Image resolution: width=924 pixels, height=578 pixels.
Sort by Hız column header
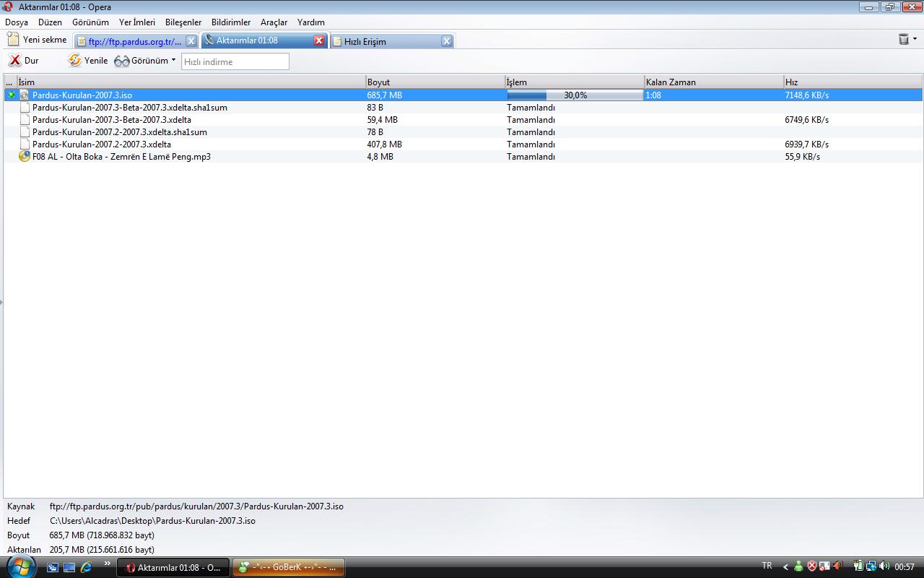pos(853,82)
